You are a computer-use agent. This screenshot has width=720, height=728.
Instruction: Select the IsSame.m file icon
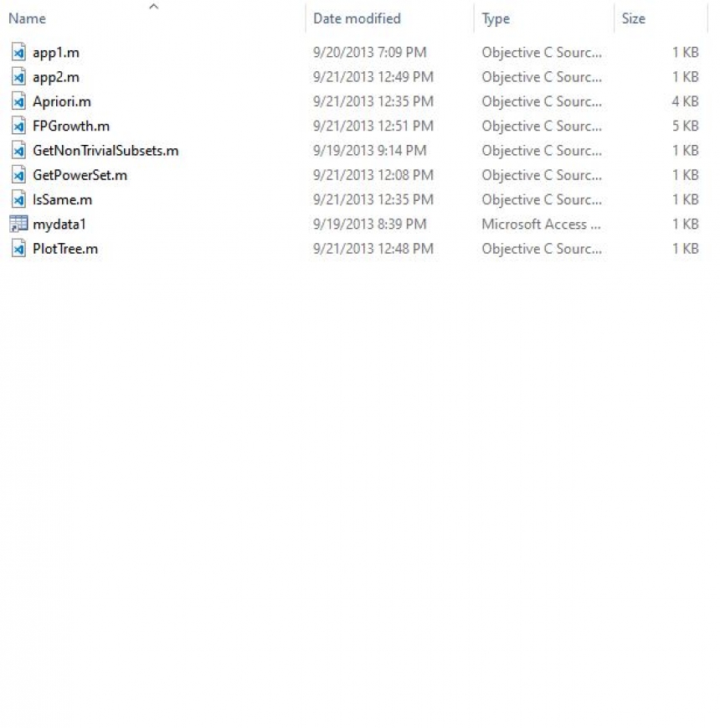click(18, 199)
